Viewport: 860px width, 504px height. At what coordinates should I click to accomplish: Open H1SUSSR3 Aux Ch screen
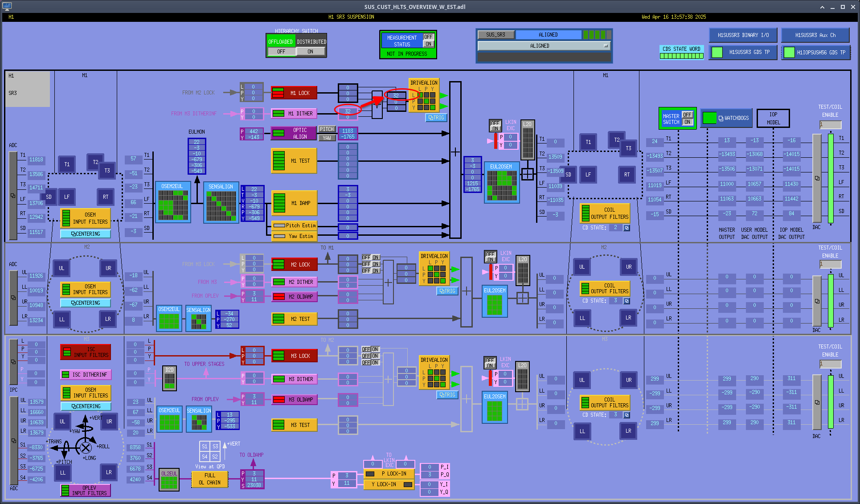click(815, 35)
